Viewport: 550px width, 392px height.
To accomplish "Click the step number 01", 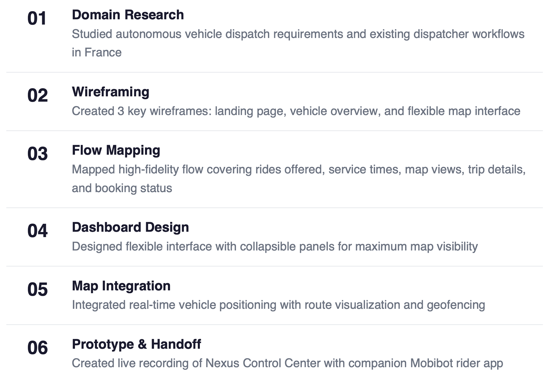I will [x=37, y=19].
